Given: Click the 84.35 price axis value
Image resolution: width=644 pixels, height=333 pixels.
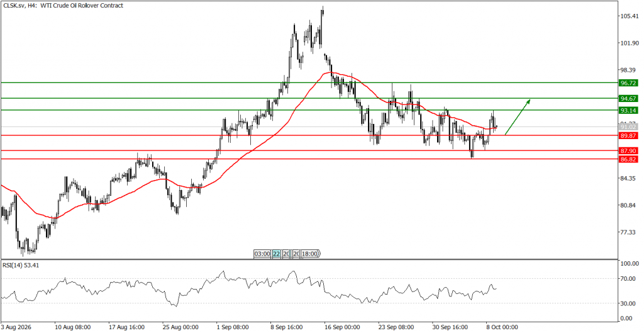Looking at the screenshot, I should (x=629, y=178).
